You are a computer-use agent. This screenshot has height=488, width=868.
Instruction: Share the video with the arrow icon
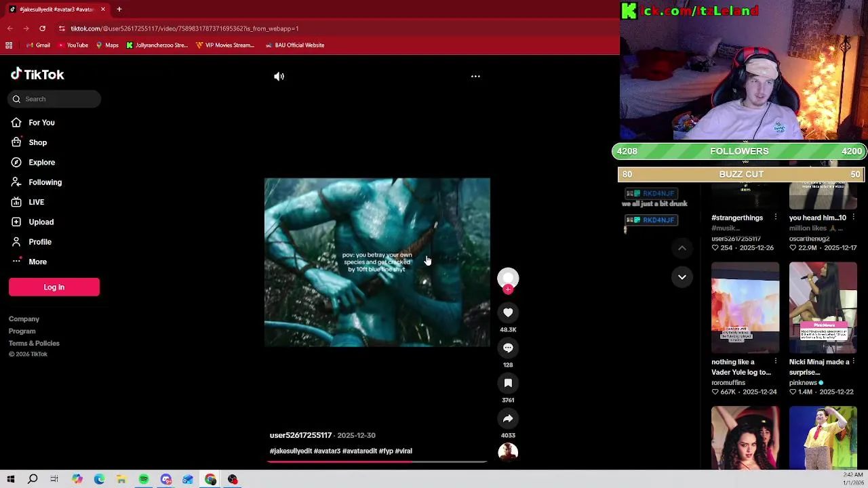point(508,418)
